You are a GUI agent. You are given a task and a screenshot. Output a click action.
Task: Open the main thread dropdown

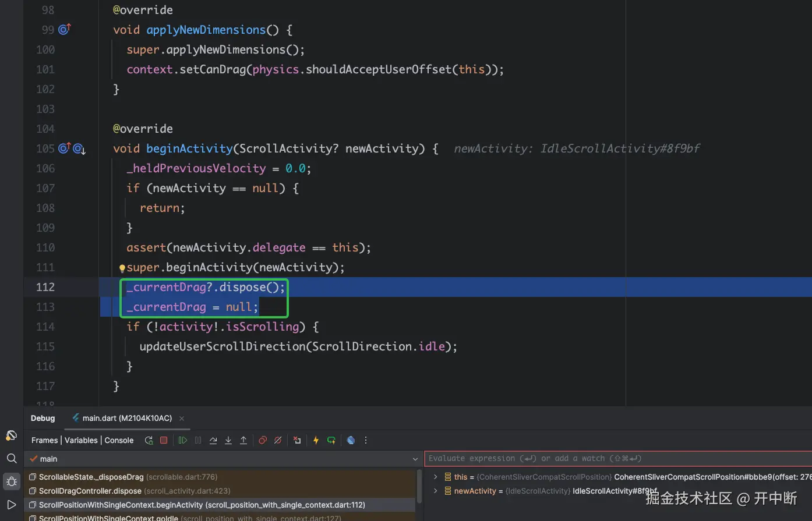[x=224, y=459]
